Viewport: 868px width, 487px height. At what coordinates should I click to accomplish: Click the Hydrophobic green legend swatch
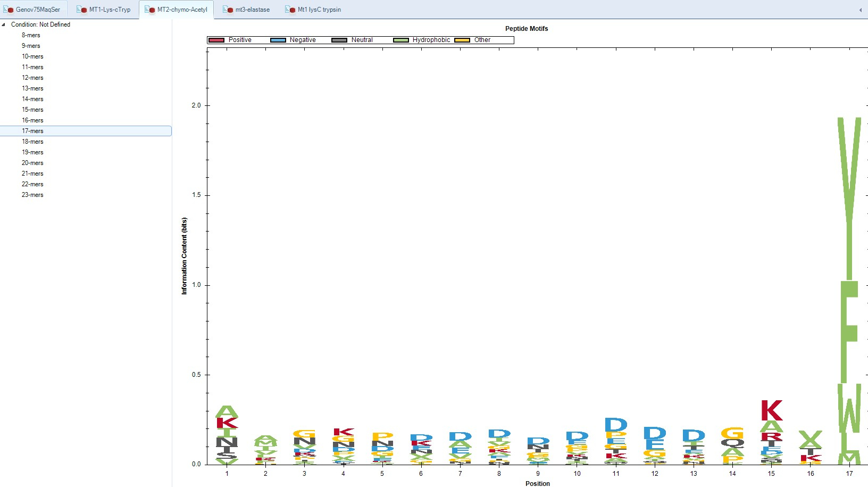401,40
